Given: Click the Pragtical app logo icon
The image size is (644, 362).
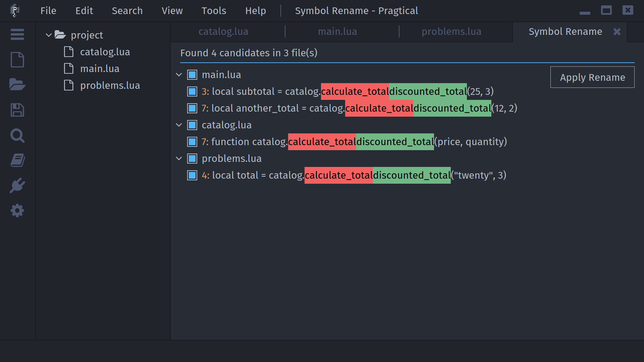Looking at the screenshot, I should point(15,10).
